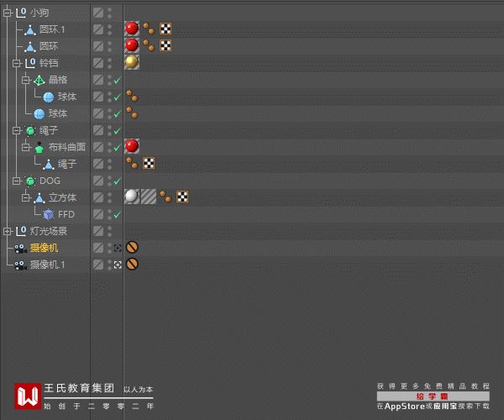Collapse the 立方体 hierarchy
Viewport: 504px width, 420px height.
point(26,197)
